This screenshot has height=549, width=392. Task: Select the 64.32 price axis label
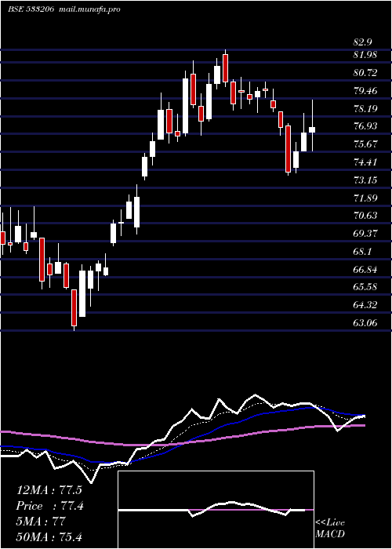tap(366, 305)
